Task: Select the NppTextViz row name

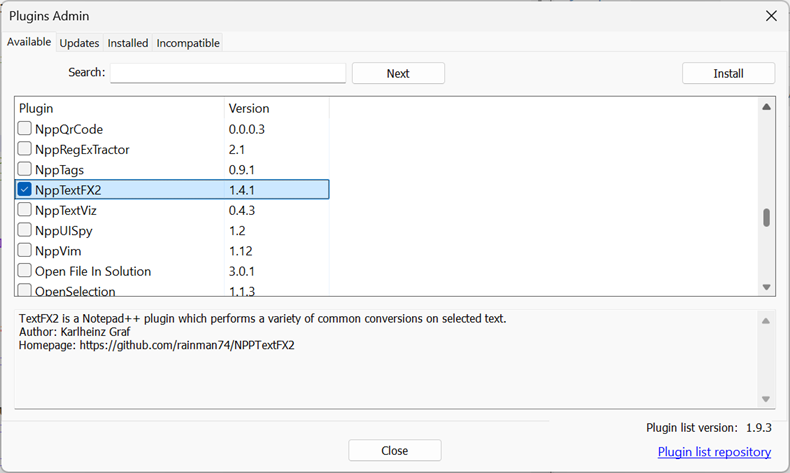Action: click(x=65, y=210)
